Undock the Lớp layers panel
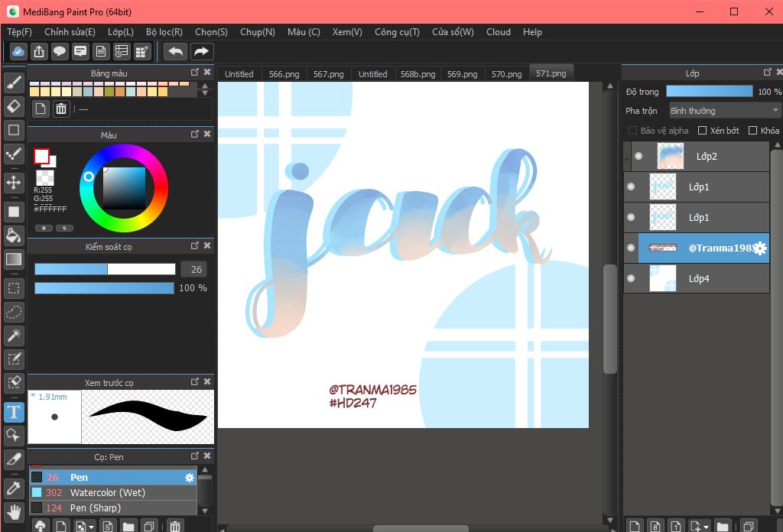Screen dimensions: 783x532 tap(768, 73)
